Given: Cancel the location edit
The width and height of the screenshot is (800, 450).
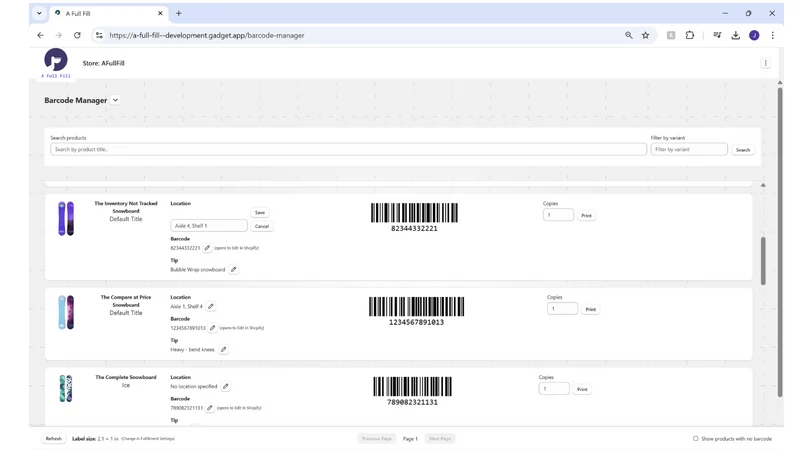Looking at the screenshot, I should [262, 226].
